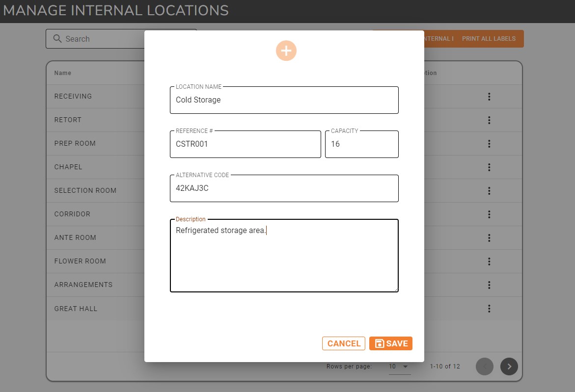Open the SELECTION ROOM kebab menu

pos(489,190)
